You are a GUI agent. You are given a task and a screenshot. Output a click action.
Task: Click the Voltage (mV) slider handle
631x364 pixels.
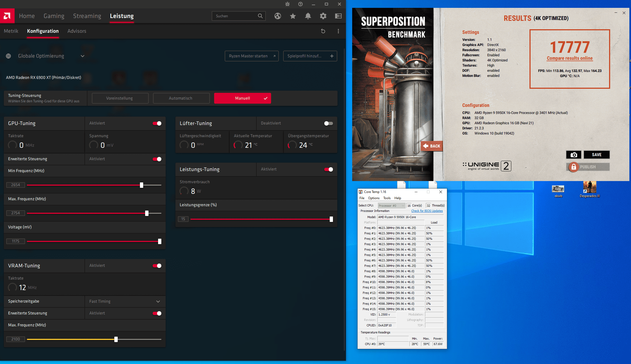tap(160, 241)
